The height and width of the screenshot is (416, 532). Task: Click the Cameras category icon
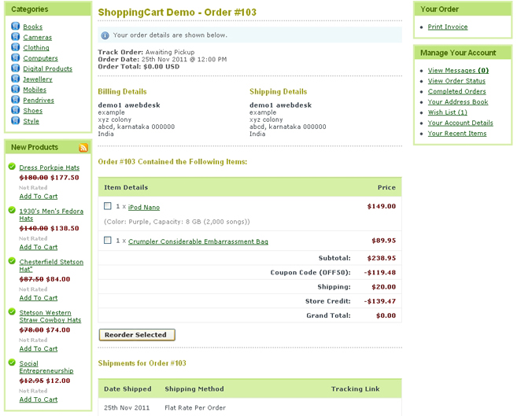click(16, 37)
